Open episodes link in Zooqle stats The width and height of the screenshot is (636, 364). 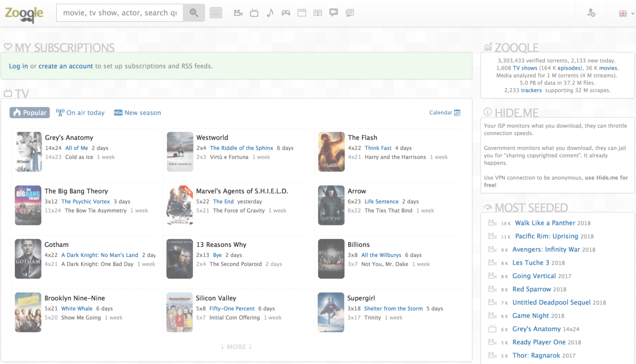(x=569, y=68)
